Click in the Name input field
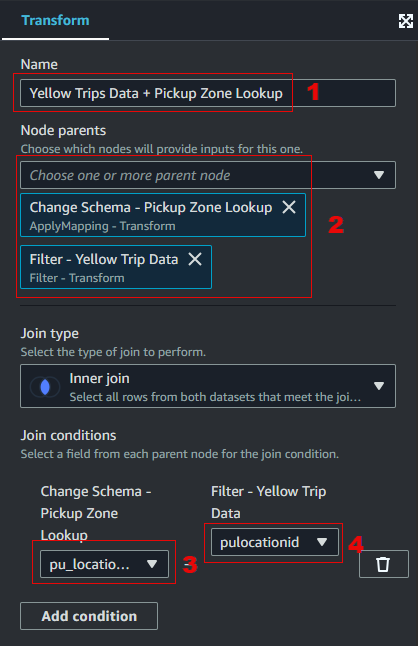The image size is (418, 646). click(208, 93)
